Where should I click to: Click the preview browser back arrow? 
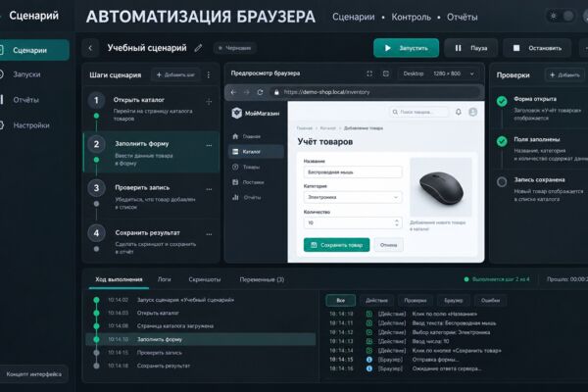[x=233, y=92]
